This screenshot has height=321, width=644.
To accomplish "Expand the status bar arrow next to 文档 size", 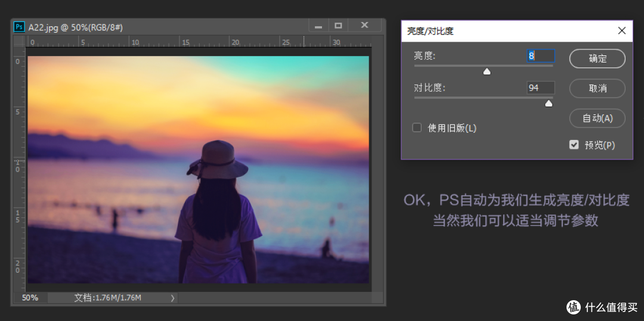I will click(x=172, y=298).
